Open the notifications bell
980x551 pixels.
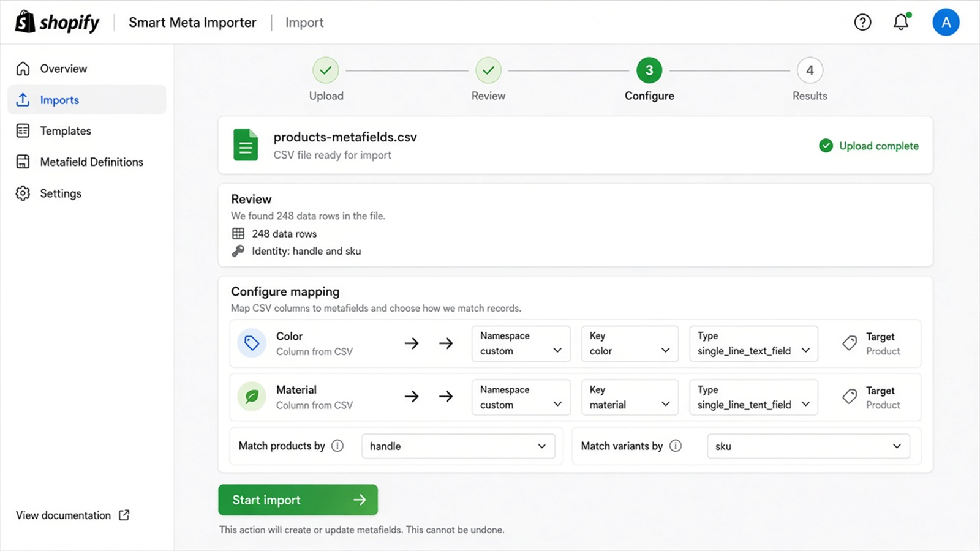point(901,22)
